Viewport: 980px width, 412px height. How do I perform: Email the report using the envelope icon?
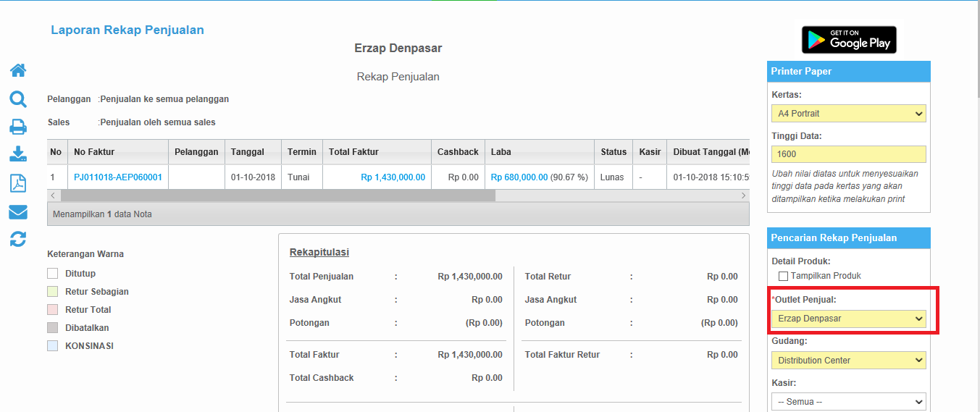coord(18,212)
